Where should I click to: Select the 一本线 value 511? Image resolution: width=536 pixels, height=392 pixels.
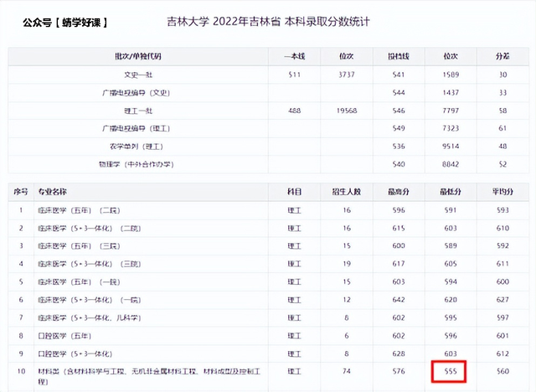point(294,75)
